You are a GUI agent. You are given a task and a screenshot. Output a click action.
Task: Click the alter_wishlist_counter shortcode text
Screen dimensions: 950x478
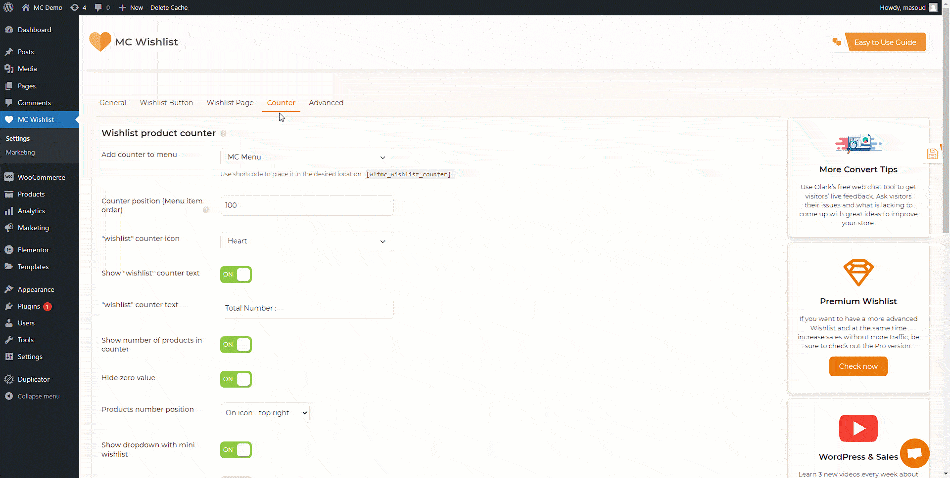click(408, 174)
